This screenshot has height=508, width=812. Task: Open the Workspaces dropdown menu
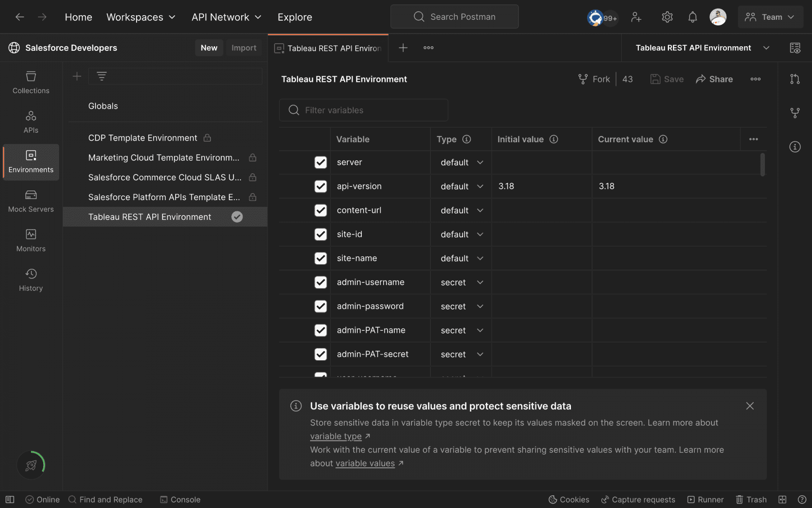pos(141,17)
